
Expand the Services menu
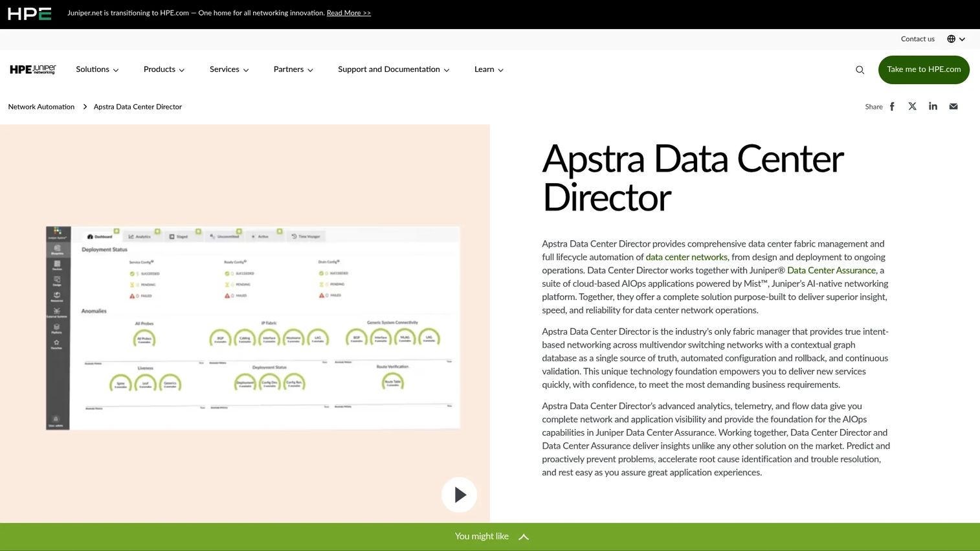229,69
